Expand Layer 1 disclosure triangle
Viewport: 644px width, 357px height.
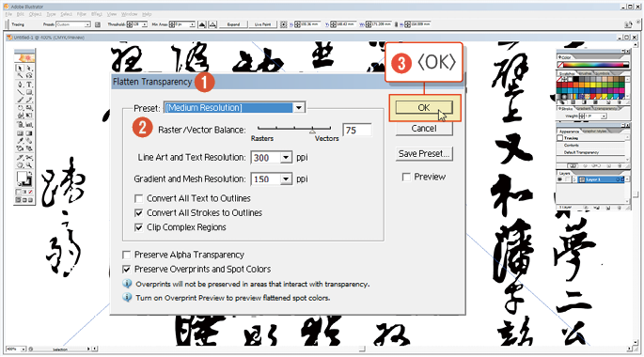click(574, 179)
